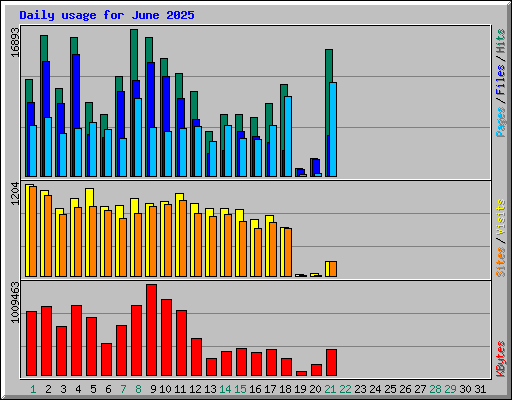Select the red KBytes bar for day 1
The image size is (512, 400).
(x=31, y=344)
